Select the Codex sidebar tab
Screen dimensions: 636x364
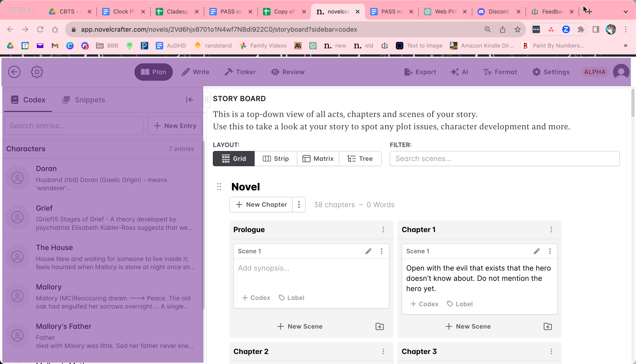pos(28,100)
